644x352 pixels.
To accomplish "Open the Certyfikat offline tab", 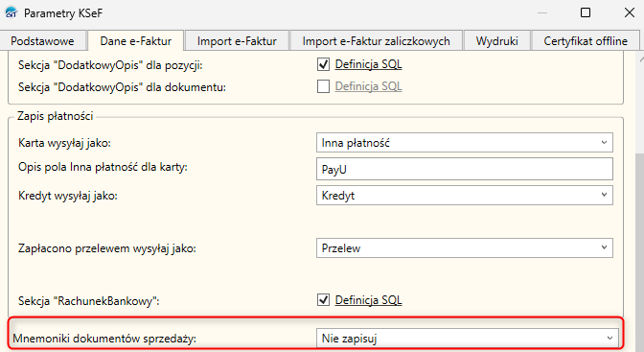I will click(586, 41).
